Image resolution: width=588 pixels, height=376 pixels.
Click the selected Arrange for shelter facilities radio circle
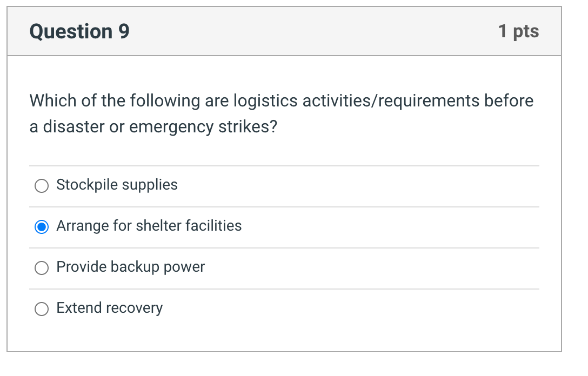pyautogui.click(x=42, y=227)
